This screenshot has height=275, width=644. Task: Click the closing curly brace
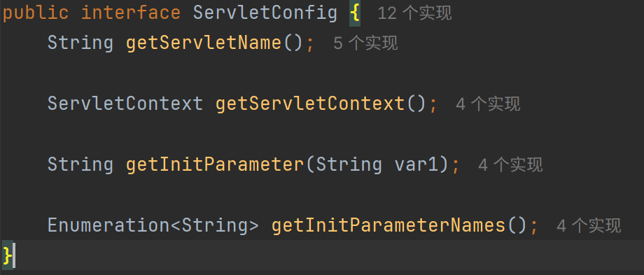click(8, 255)
